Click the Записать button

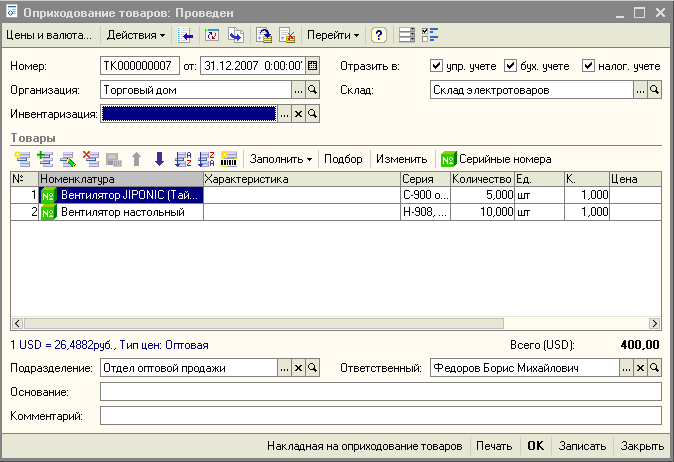coord(582,446)
